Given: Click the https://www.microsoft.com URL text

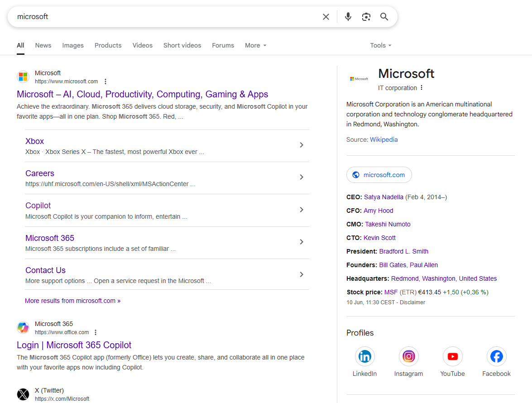Looking at the screenshot, I should click(66, 82).
